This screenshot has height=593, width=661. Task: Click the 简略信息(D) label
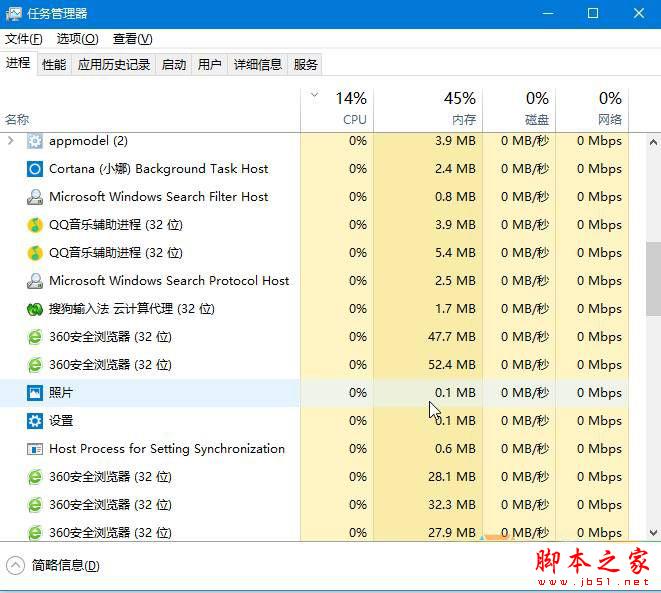click(x=66, y=566)
